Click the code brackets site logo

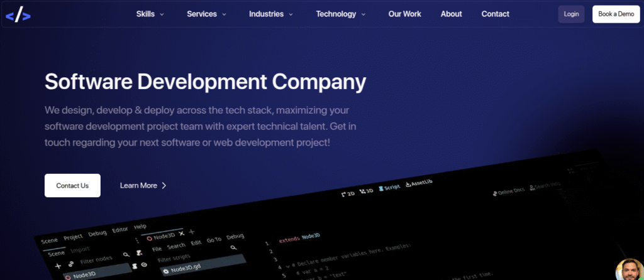(x=18, y=14)
